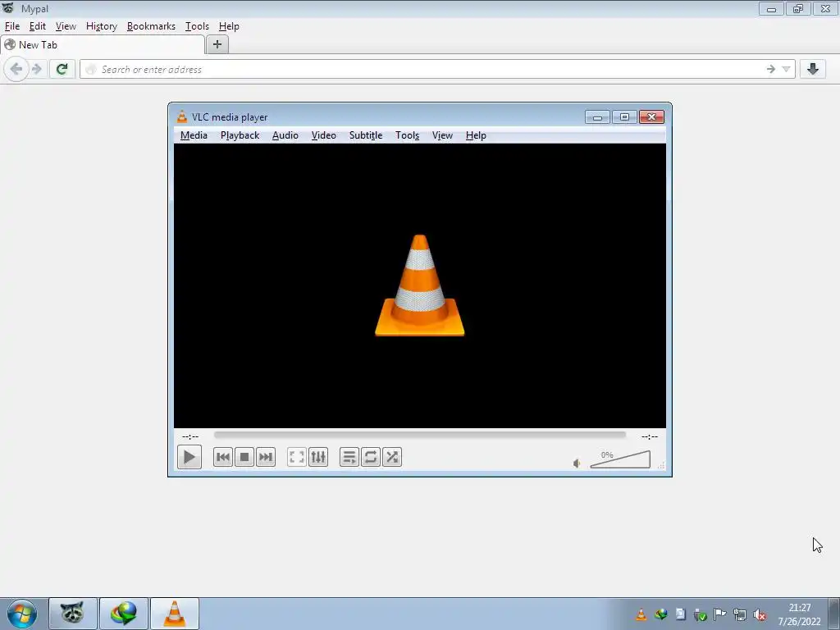Click the VLC seek bar

419,436
